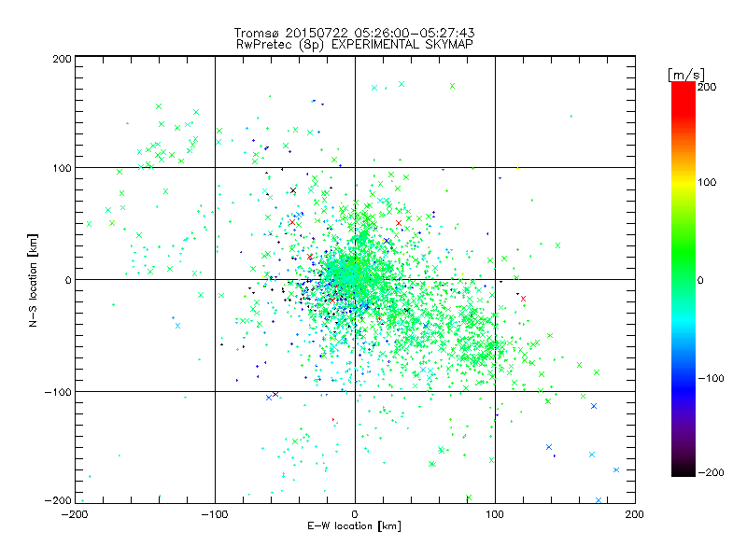This screenshot has width=747, height=560.
Task: Click the colorbar label '200' at the top
Action: pos(707,87)
